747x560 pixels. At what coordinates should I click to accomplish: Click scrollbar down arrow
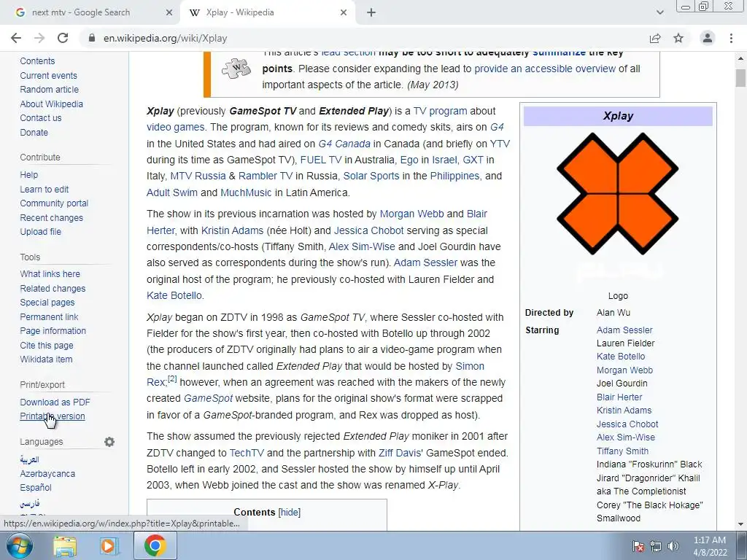click(740, 525)
